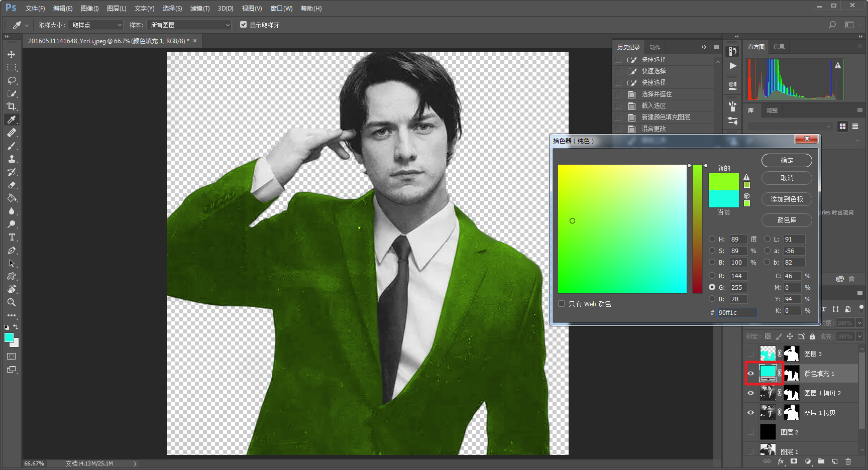
Task: Select the Crop tool
Action: [11, 106]
